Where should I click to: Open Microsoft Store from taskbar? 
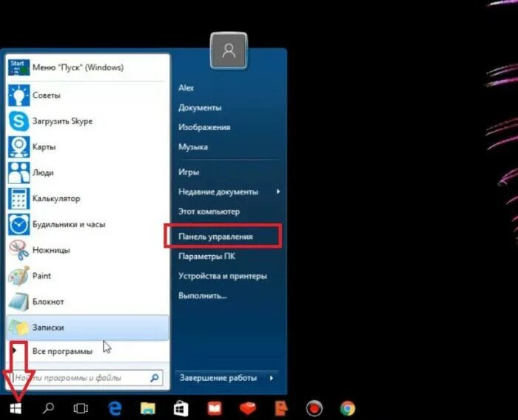[181, 408]
